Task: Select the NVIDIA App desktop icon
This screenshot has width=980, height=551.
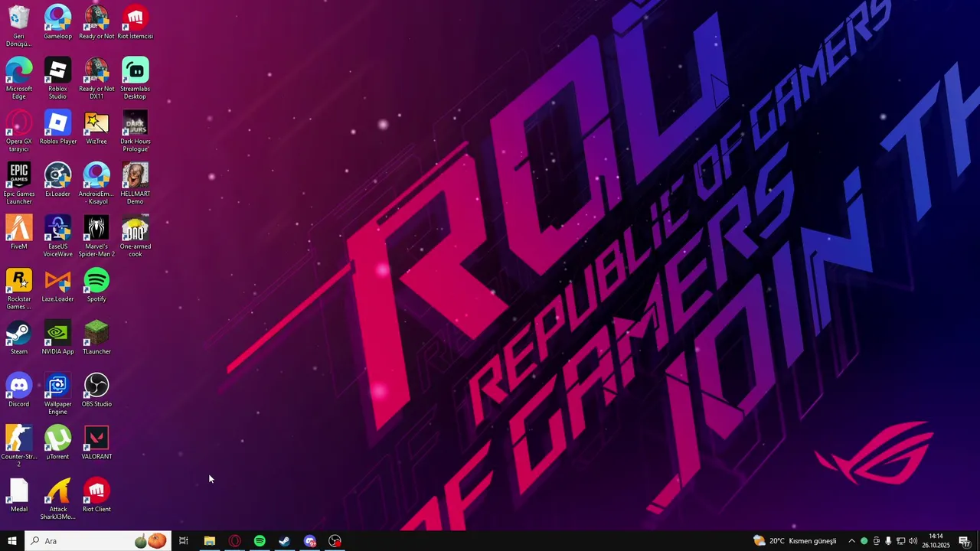Action: pyautogui.click(x=57, y=337)
